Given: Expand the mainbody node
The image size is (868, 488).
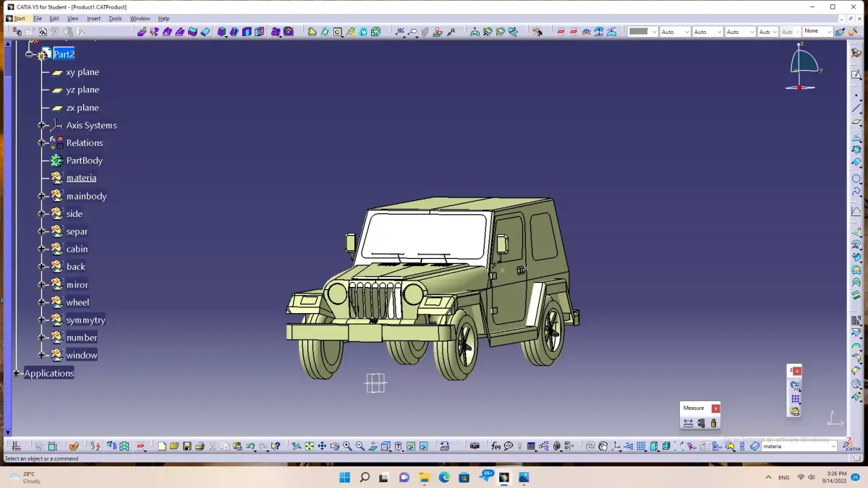Looking at the screenshot, I should pyautogui.click(x=41, y=196).
